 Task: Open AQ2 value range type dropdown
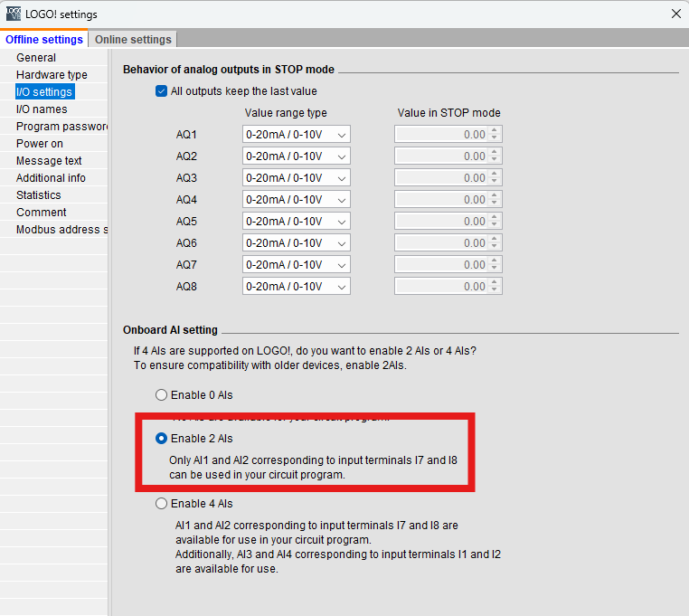297,156
